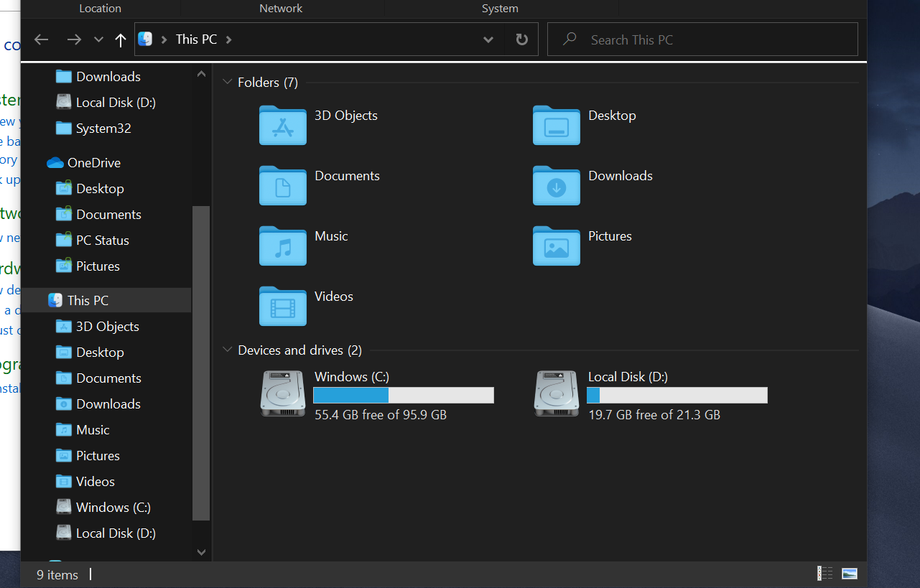920x588 pixels.
Task: Switch to details view in status bar
Action: (825, 574)
